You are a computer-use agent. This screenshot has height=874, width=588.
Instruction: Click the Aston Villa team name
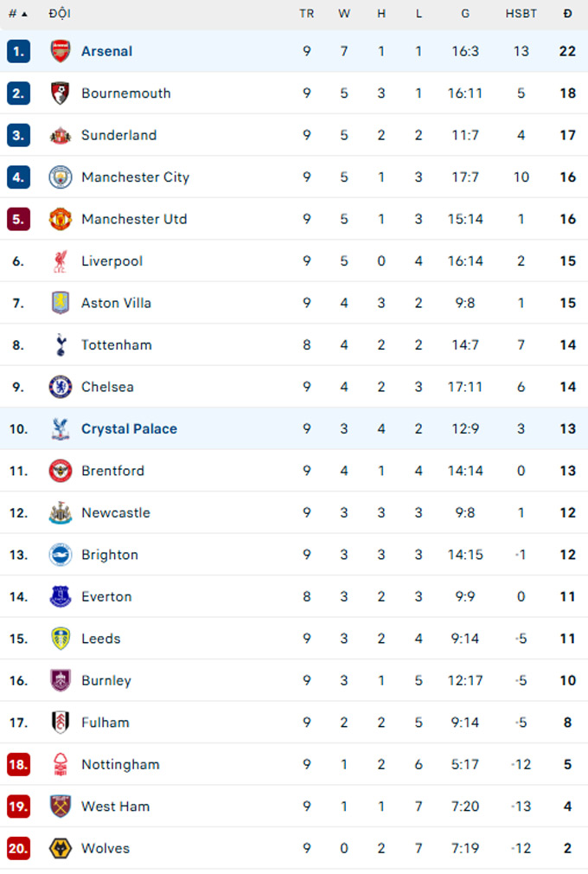point(116,303)
